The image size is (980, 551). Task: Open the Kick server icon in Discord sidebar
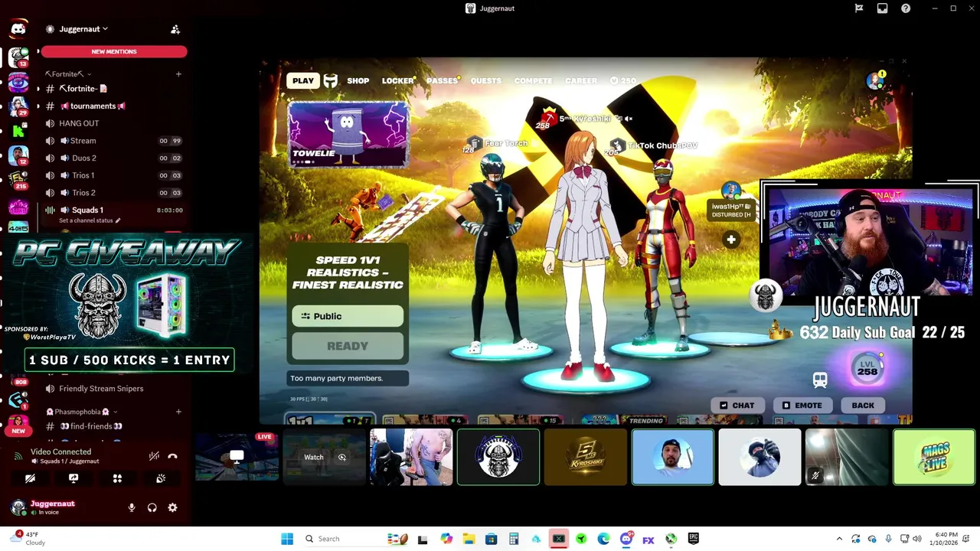[x=18, y=131]
